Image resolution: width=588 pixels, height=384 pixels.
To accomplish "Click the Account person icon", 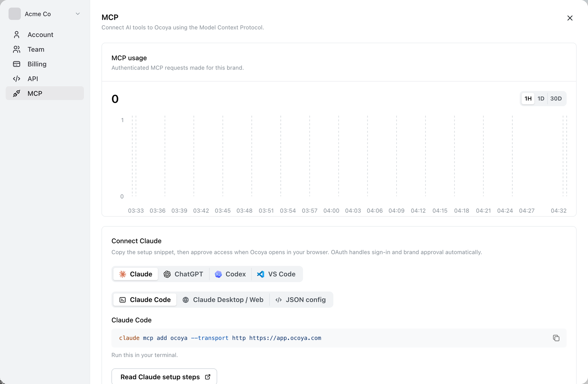I will coord(17,35).
